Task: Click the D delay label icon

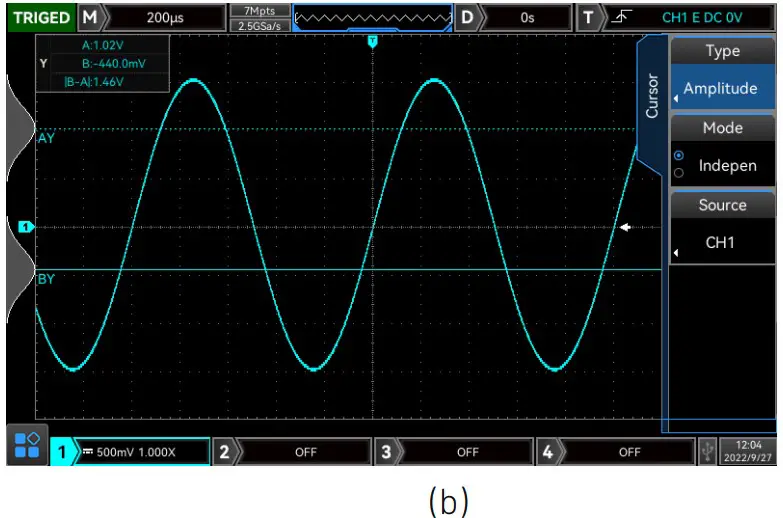Action: [467, 17]
